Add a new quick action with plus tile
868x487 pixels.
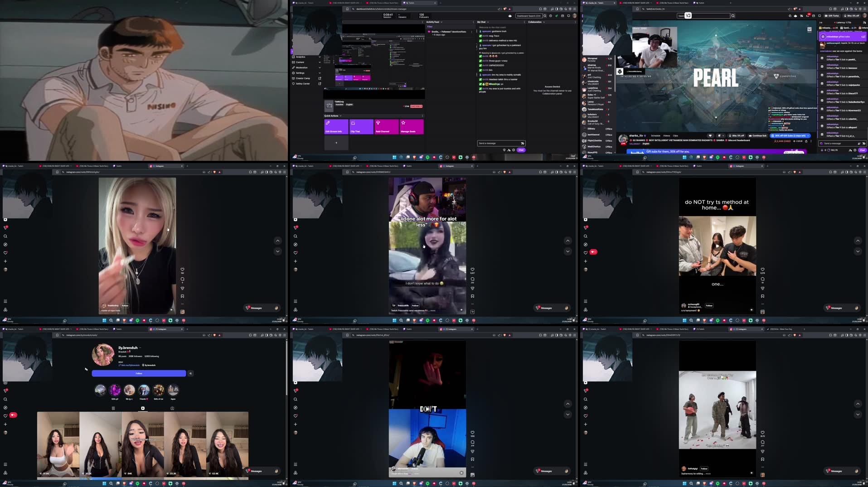tap(336, 143)
